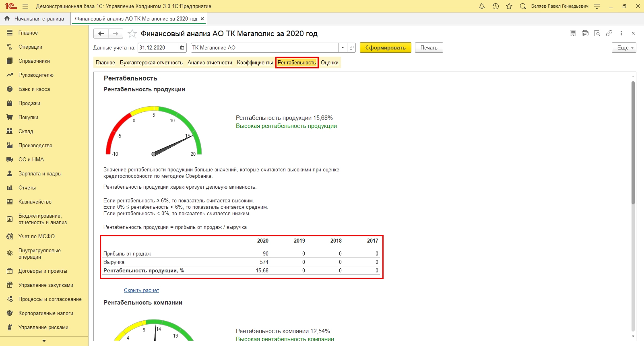Screen dimensions: 644x346
Task: Switch to the Главное report tab
Action: click(105, 63)
